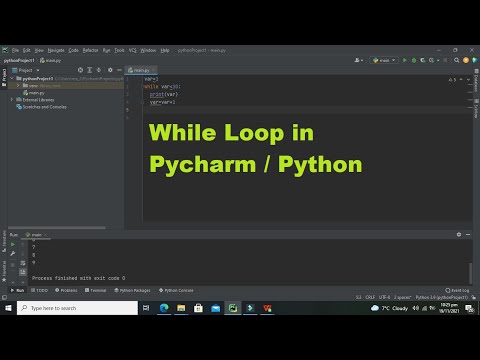Open the warnings inspection indicator in editor
480x360 pixels.
[452, 80]
